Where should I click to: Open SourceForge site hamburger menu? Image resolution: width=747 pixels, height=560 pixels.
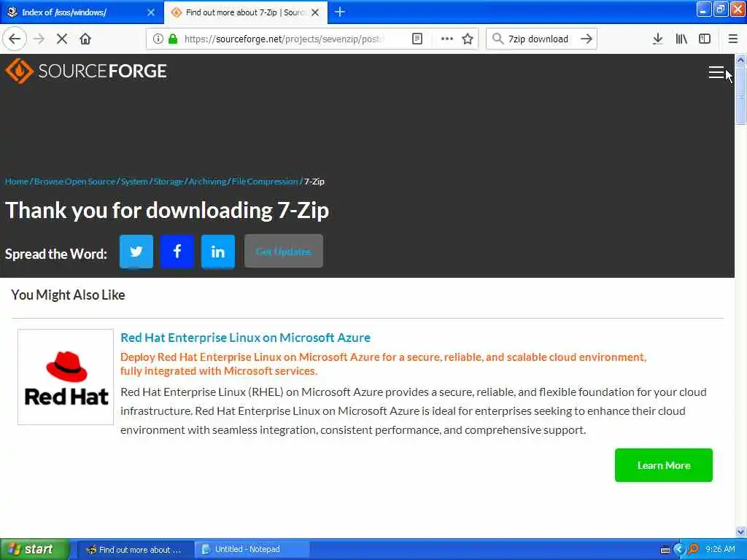(716, 72)
